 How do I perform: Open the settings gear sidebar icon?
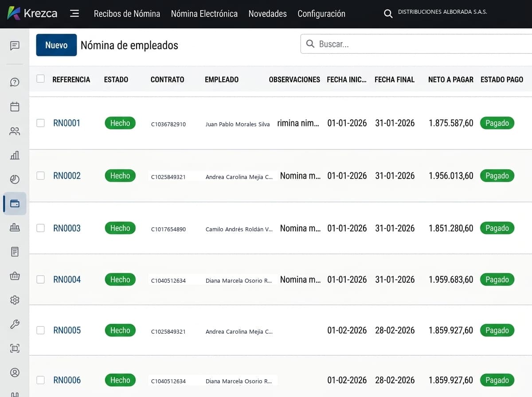15,300
